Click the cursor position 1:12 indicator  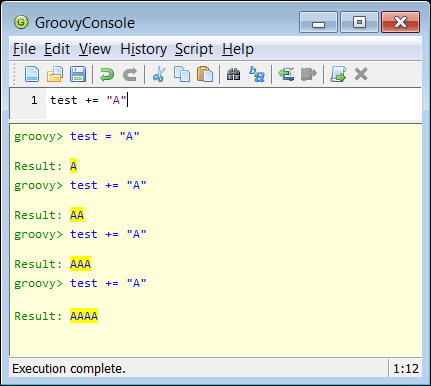point(406,369)
